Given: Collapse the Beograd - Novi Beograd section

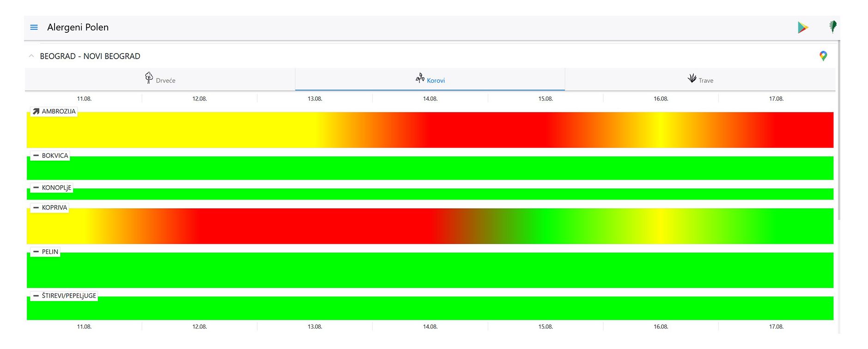Looking at the screenshot, I should click(31, 56).
